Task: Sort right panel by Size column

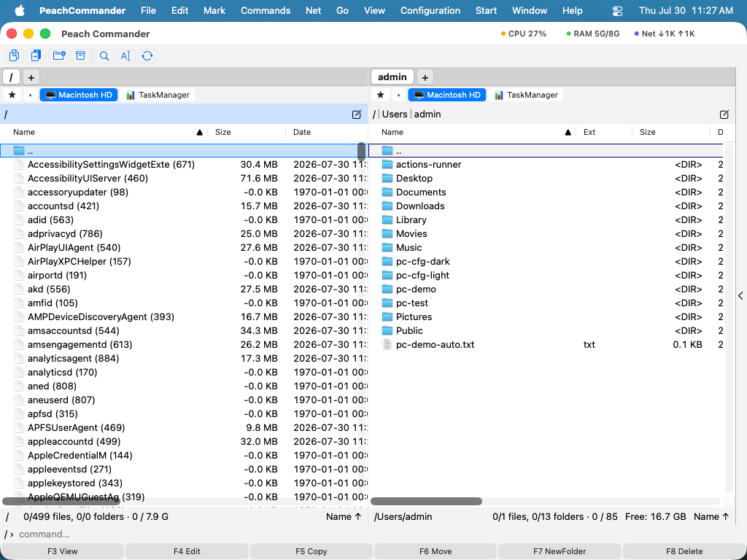Action: pos(671,132)
